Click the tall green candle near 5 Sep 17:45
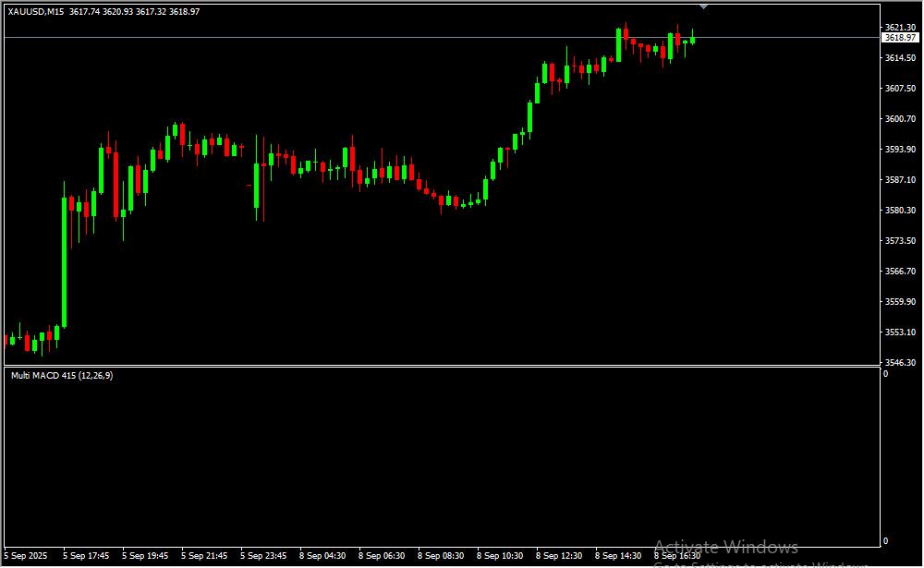The image size is (924, 568). (64, 261)
